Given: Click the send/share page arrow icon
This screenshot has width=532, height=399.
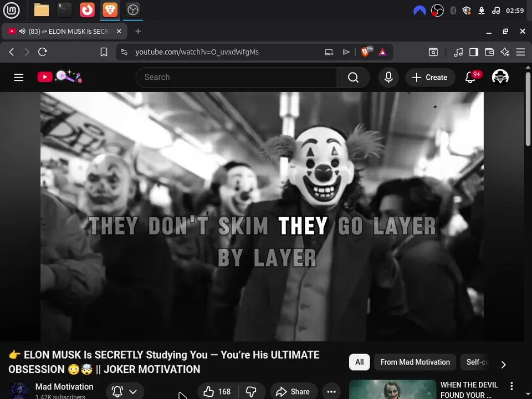Looking at the screenshot, I should click(x=346, y=52).
